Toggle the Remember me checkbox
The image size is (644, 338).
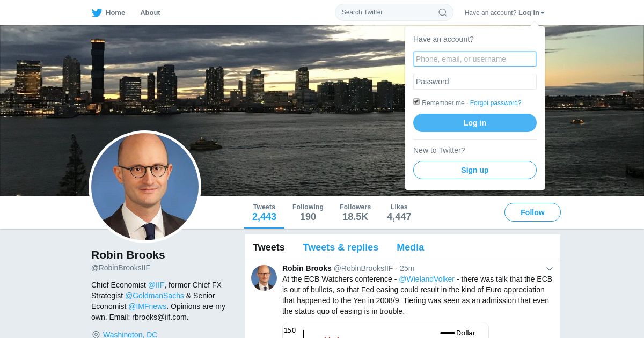point(416,101)
